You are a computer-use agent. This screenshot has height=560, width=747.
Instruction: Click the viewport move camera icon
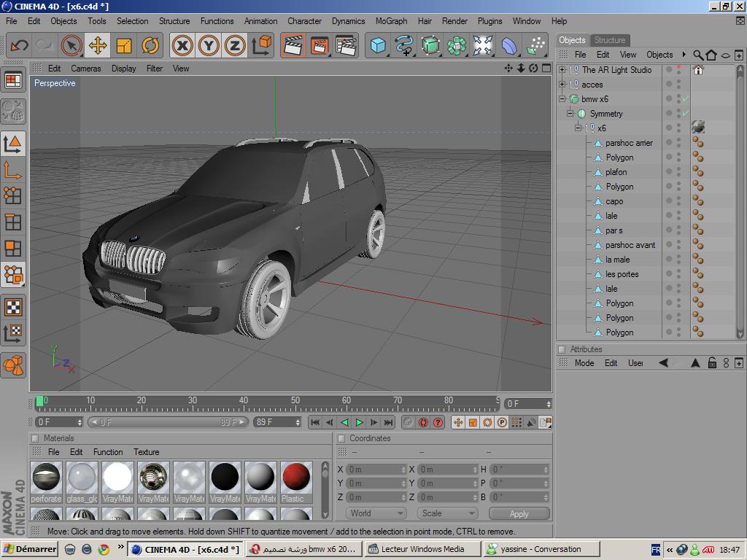click(508, 68)
